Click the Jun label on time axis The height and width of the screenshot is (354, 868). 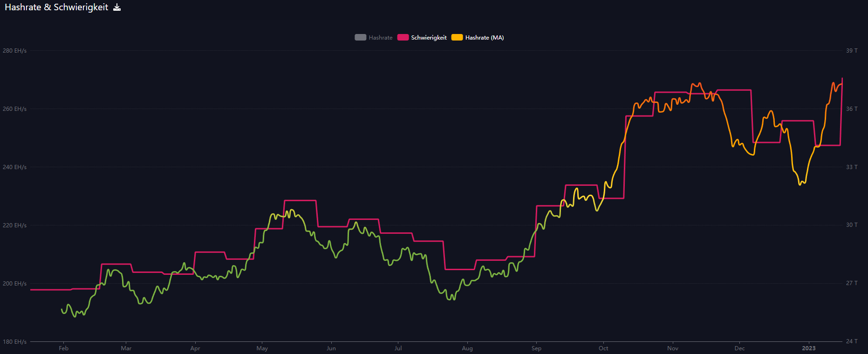click(x=331, y=348)
